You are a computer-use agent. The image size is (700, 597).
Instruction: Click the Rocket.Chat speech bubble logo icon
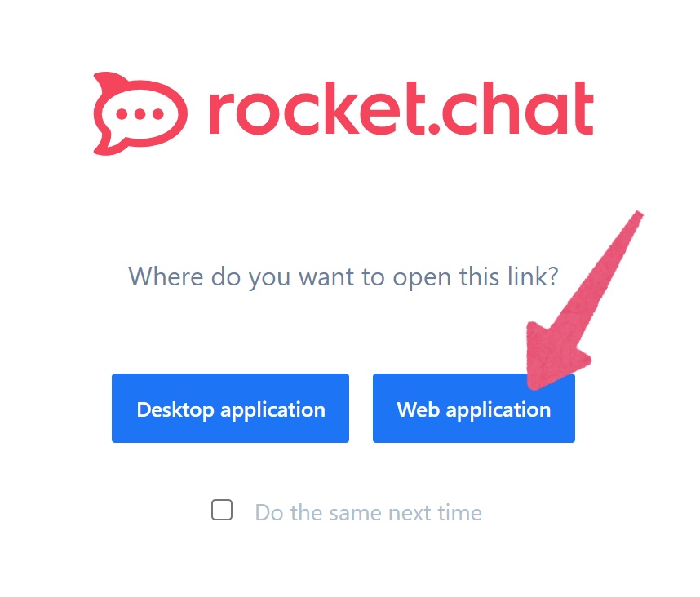[x=140, y=113]
